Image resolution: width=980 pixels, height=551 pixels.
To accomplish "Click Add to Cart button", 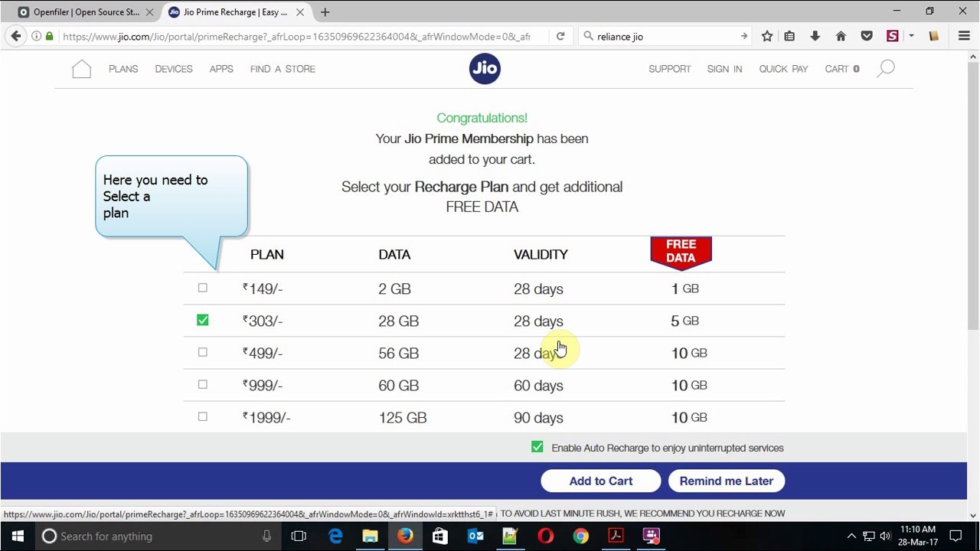I will [x=601, y=481].
